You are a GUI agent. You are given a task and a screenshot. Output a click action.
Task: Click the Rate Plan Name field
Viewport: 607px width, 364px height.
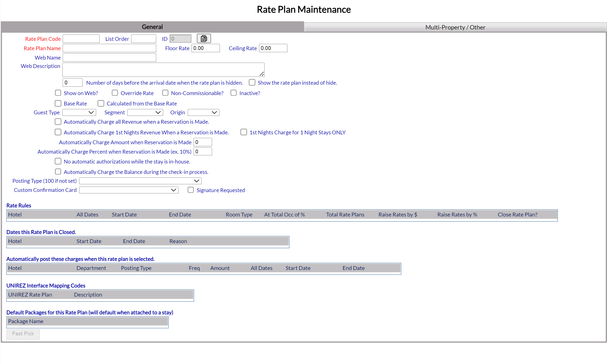coord(109,48)
